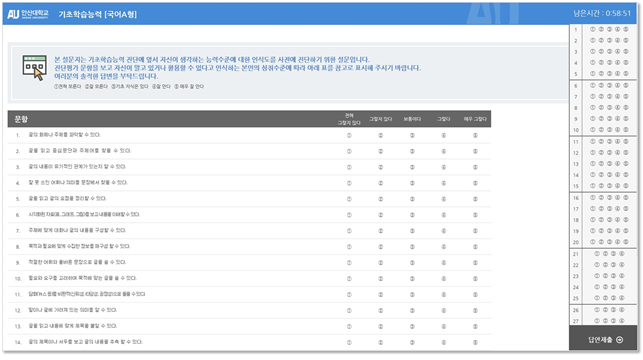Mark bubble 5 for answer-sheet row 15
The image size is (643, 360).
point(626,186)
